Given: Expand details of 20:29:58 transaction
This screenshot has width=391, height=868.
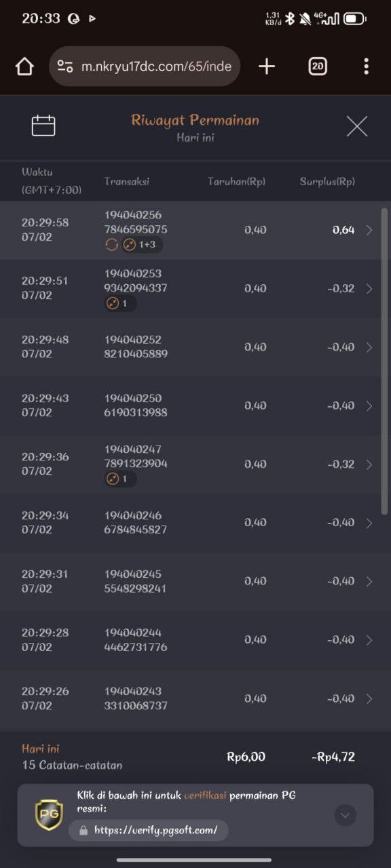Looking at the screenshot, I should coord(369,230).
